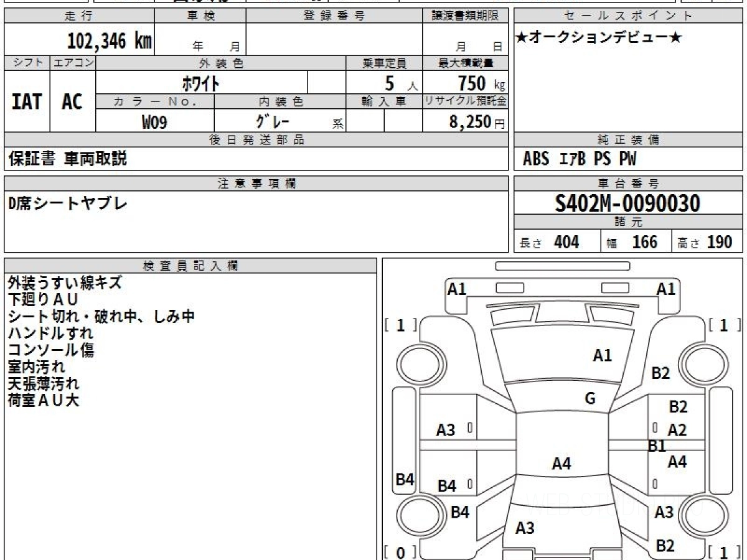This screenshot has width=747, height=560.
Task: Select the 月 日 document deadline field
Action: tap(478, 46)
